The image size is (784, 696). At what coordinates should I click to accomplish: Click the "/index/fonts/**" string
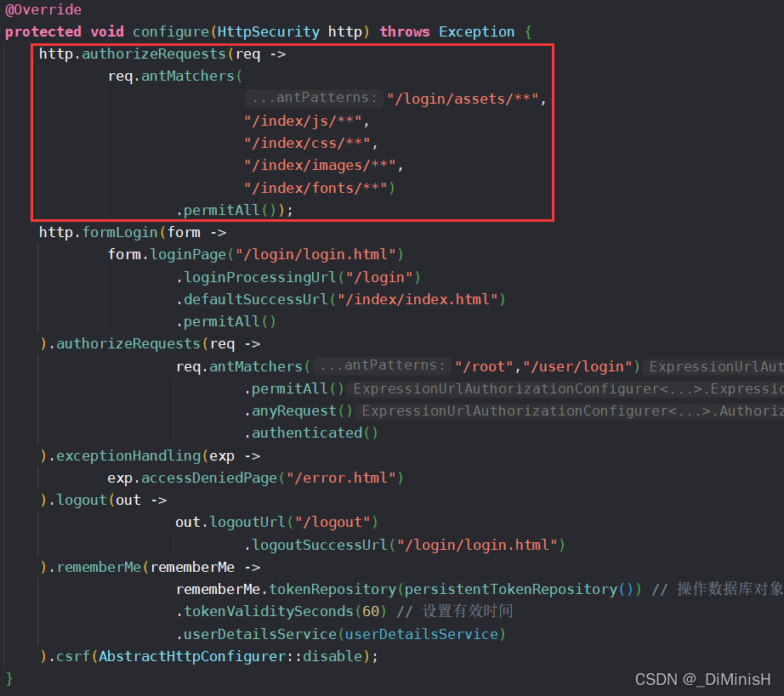[315, 188]
